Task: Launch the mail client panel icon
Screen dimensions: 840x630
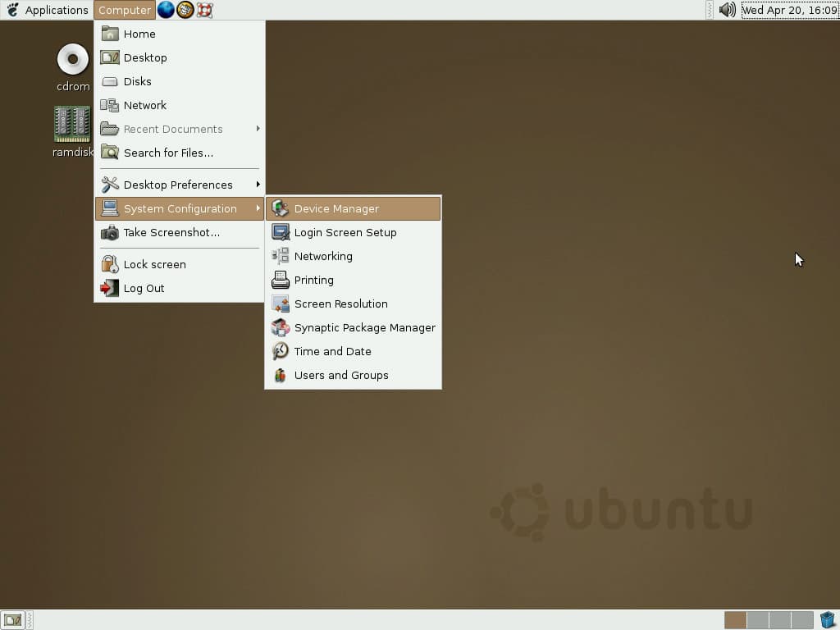Action: [185, 10]
